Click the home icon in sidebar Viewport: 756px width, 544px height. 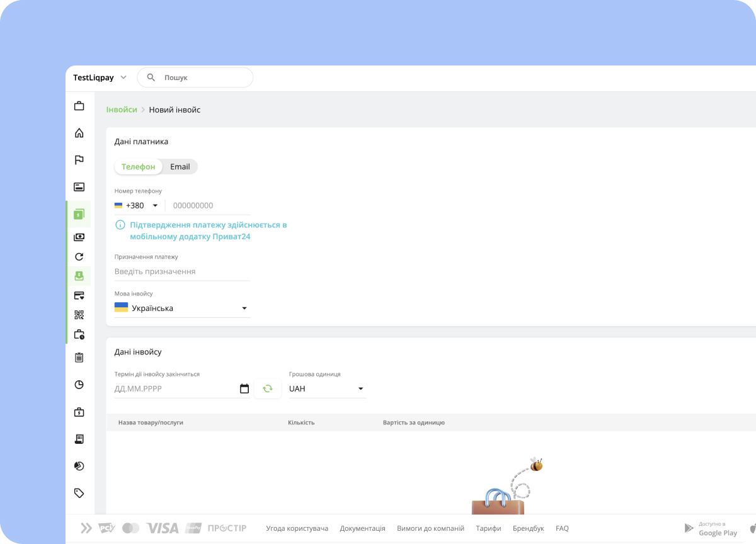[x=79, y=133]
